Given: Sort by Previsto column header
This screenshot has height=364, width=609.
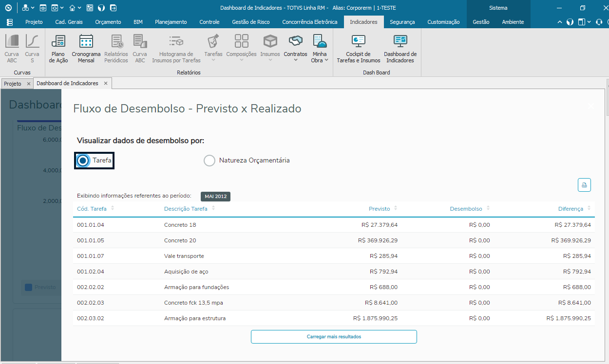Looking at the screenshot, I should (x=380, y=209).
